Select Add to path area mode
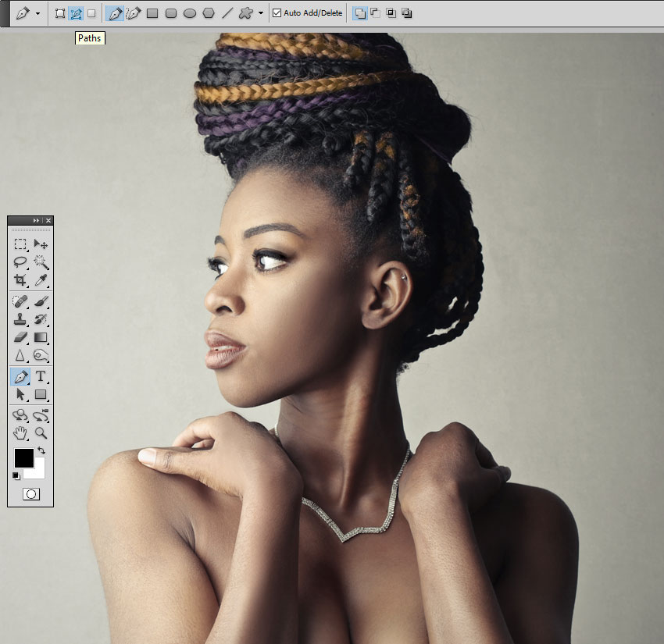This screenshot has width=664, height=644. pos(359,13)
